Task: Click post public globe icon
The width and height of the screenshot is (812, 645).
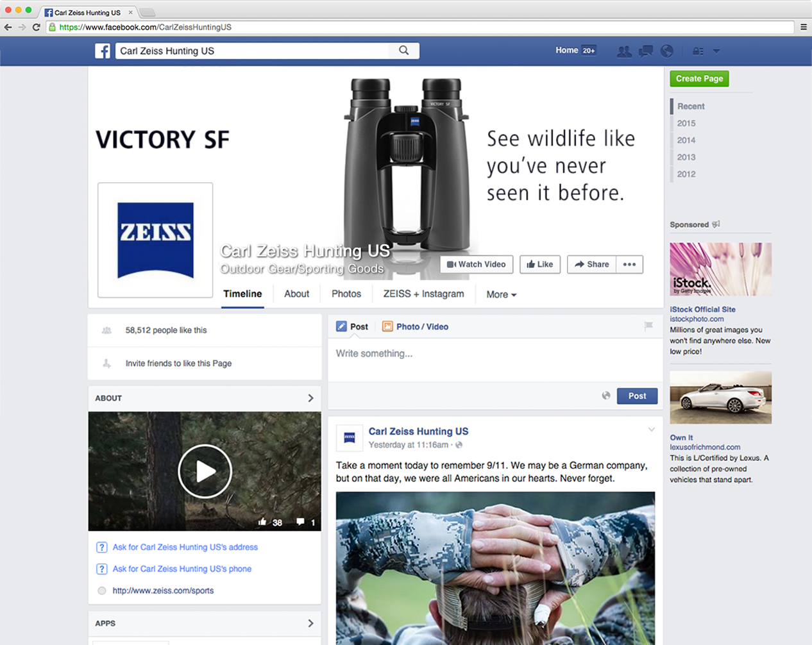Action: point(459,445)
